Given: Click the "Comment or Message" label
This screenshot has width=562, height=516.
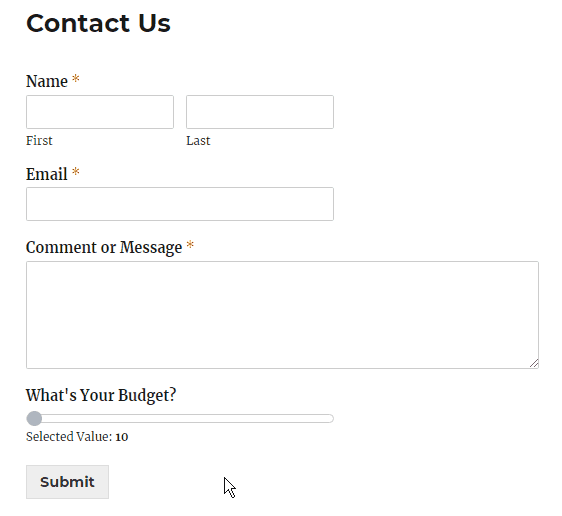Looking at the screenshot, I should [x=104, y=248].
